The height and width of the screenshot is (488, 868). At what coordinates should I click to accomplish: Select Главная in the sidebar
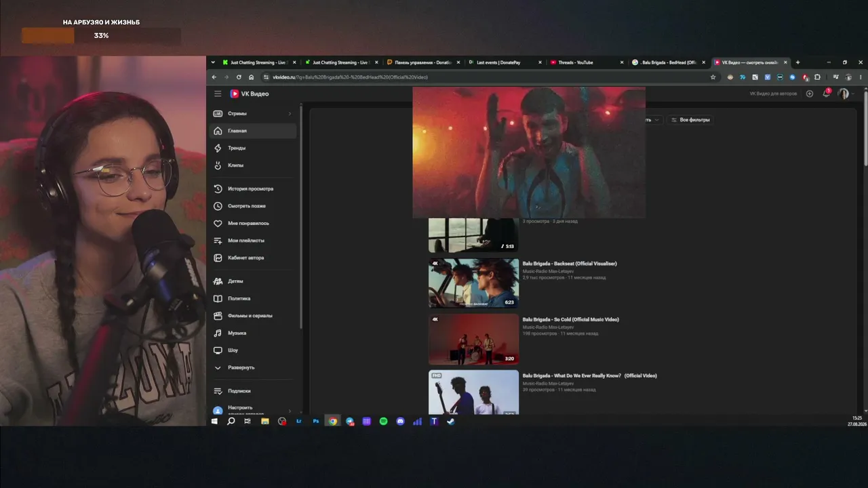(254, 131)
